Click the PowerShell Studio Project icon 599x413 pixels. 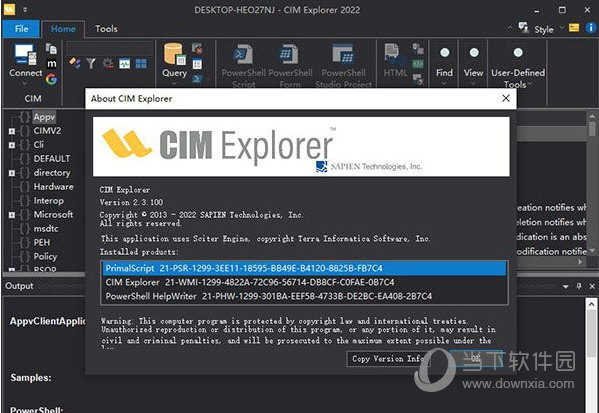click(x=343, y=54)
